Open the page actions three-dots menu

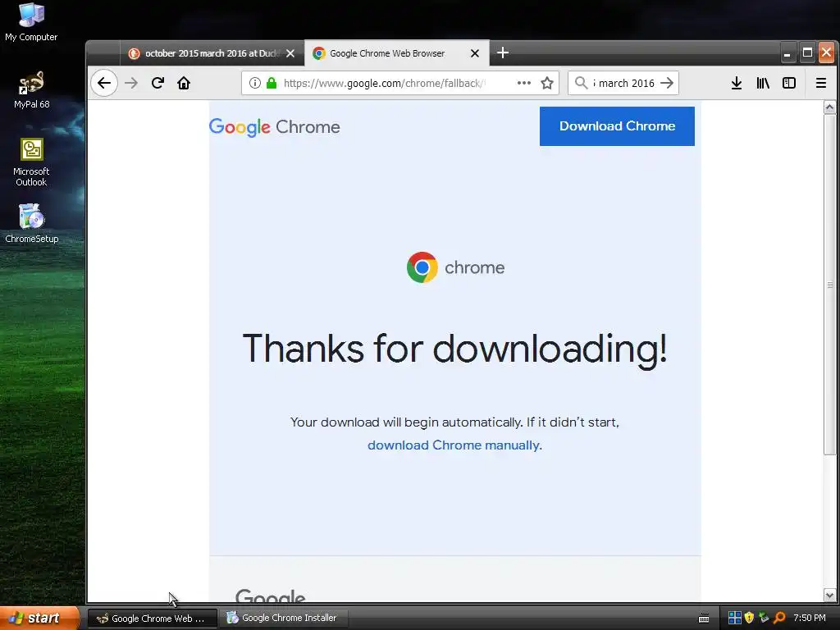524,83
